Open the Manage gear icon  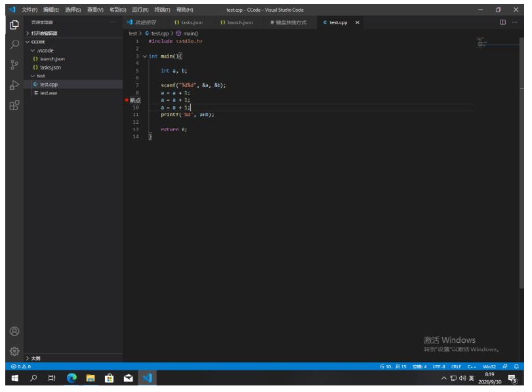click(14, 351)
